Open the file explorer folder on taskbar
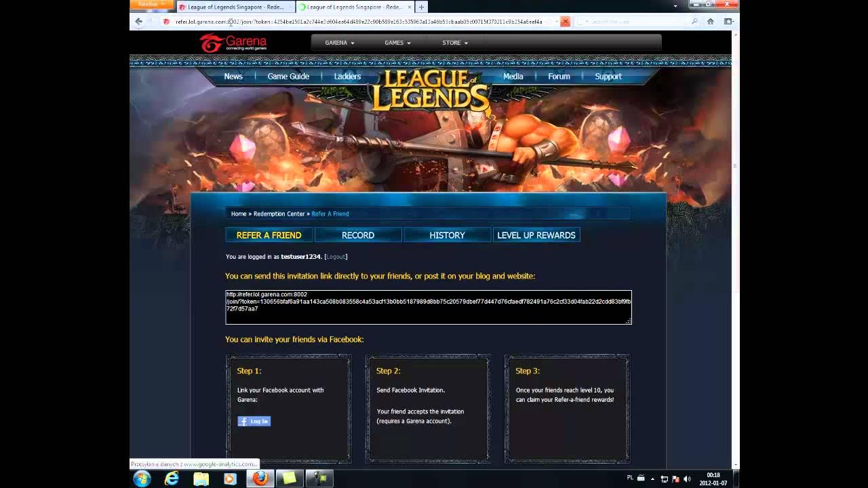Screen dimensions: 868x488 click(201, 479)
